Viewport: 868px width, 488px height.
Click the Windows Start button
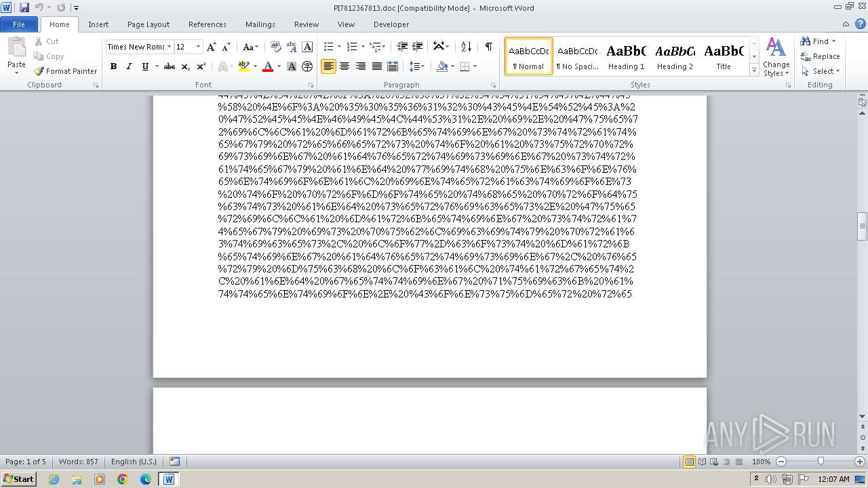19,479
